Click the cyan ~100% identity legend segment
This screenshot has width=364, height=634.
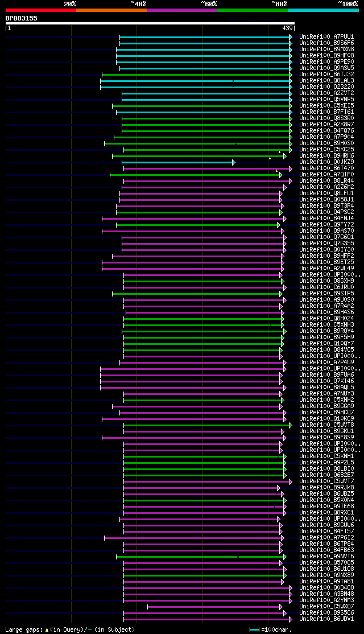[x=323, y=10]
